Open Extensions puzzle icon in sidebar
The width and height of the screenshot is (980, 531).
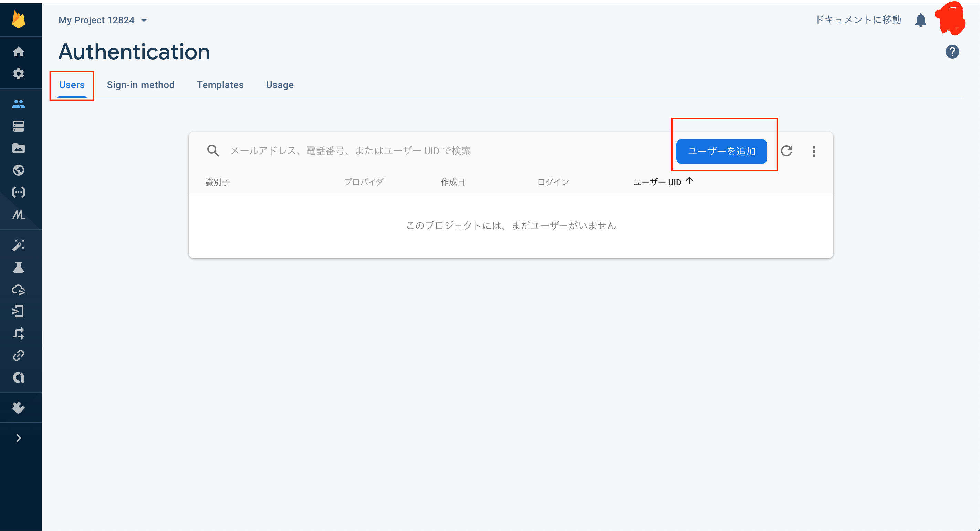point(18,407)
